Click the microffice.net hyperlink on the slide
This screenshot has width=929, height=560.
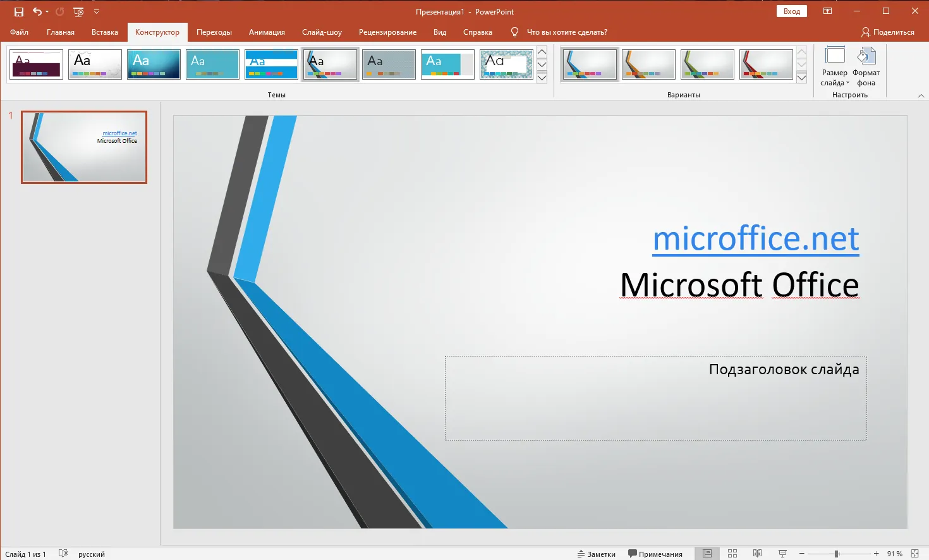(x=756, y=238)
